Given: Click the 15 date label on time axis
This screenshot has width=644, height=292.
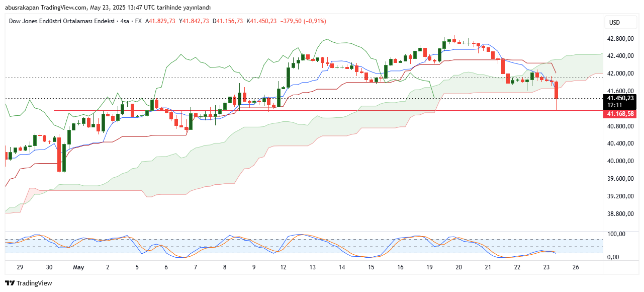Looking at the screenshot, I should 371,267.
